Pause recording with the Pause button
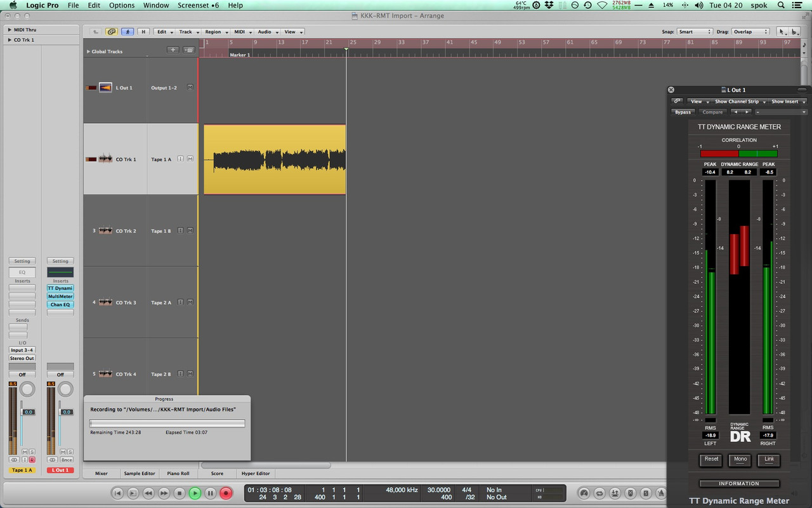Screen dimensions: 812x508 (211, 493)
